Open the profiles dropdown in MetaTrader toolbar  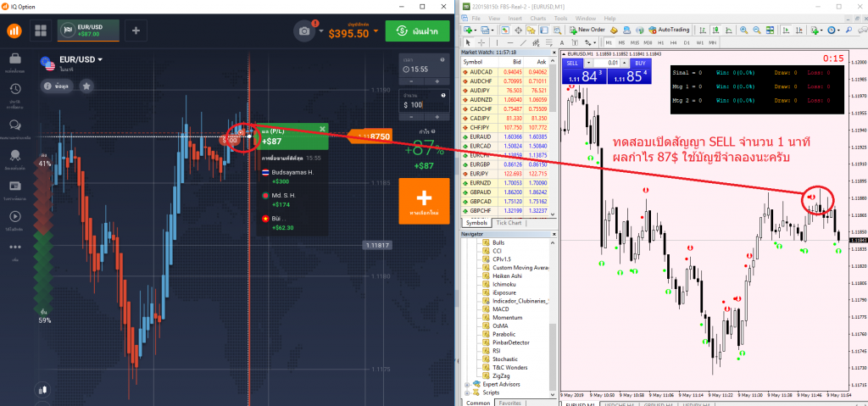click(492, 30)
